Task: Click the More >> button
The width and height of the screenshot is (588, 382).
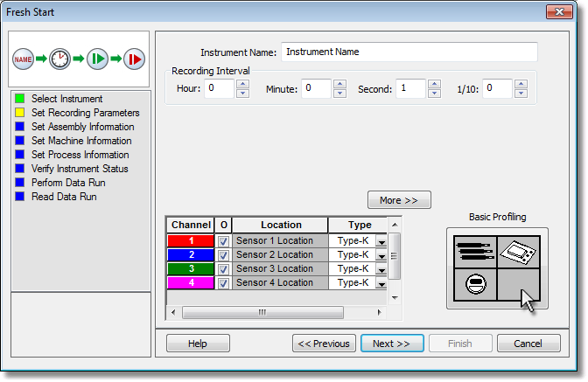Action: [x=399, y=200]
